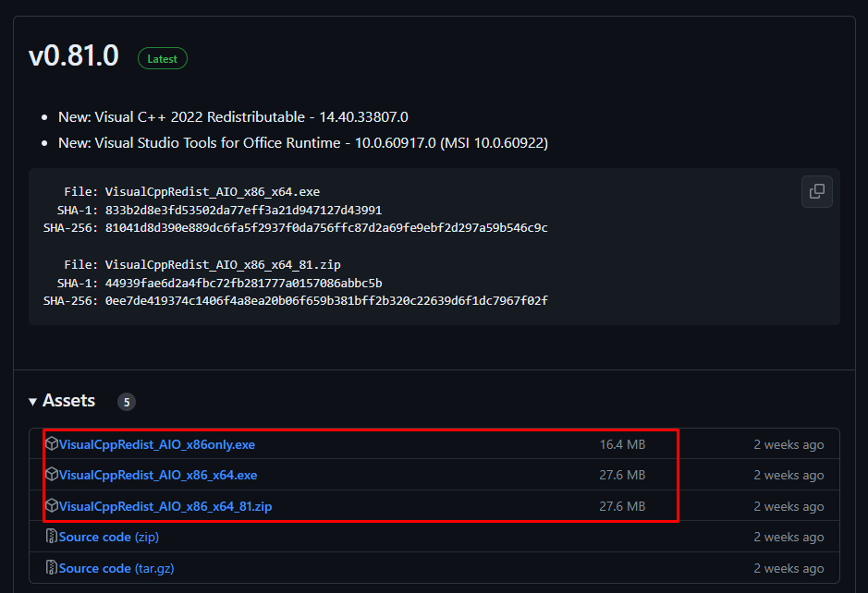Image resolution: width=868 pixels, height=593 pixels.
Task: Click the green Latest release badge
Action: coord(163,58)
